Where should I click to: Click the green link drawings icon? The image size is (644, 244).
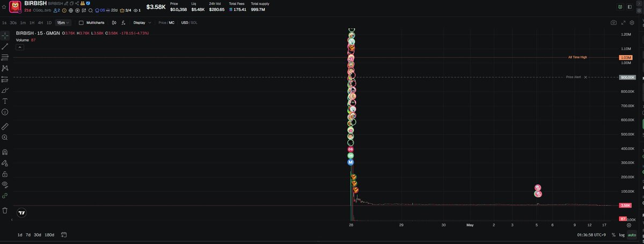pos(5,196)
